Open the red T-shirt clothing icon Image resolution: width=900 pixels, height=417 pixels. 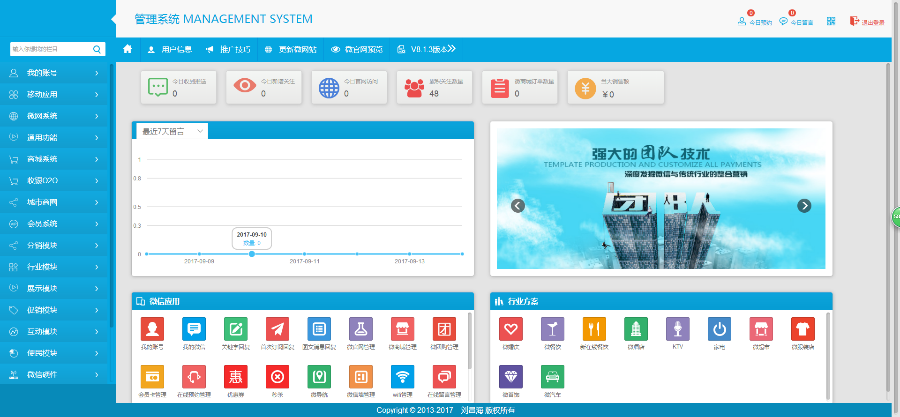coord(803,329)
